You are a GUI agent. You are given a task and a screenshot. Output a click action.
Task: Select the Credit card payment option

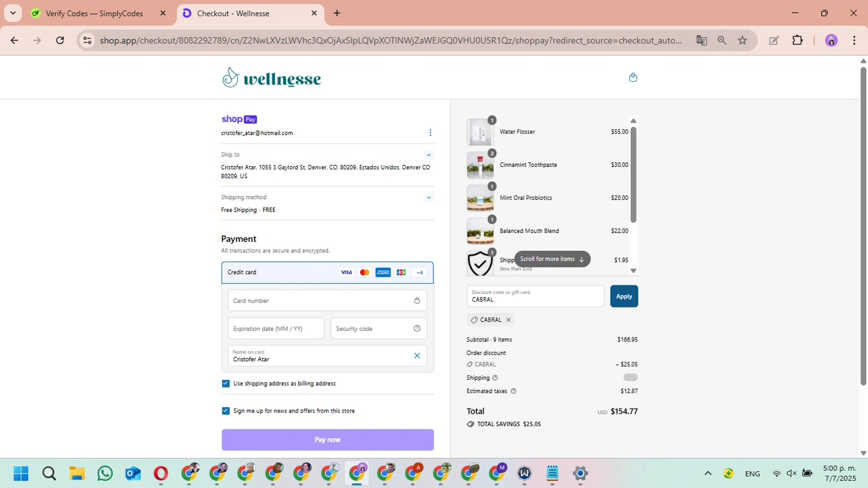click(328, 273)
